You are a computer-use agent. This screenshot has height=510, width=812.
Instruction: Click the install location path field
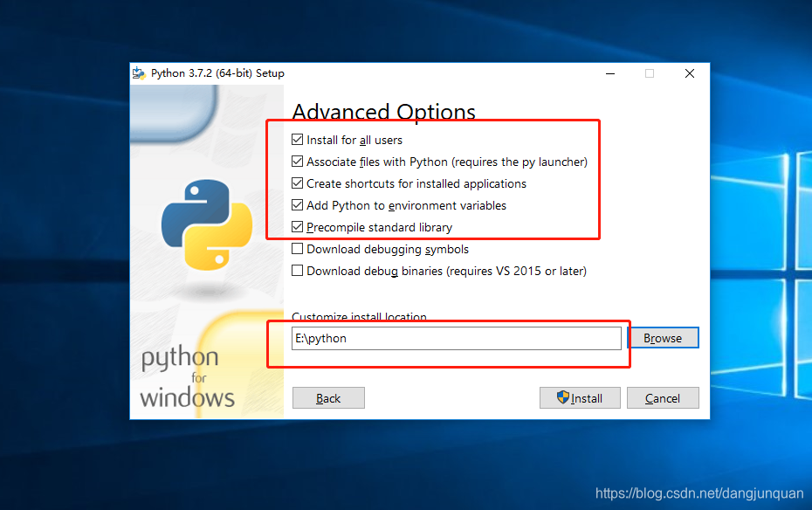[x=457, y=338]
